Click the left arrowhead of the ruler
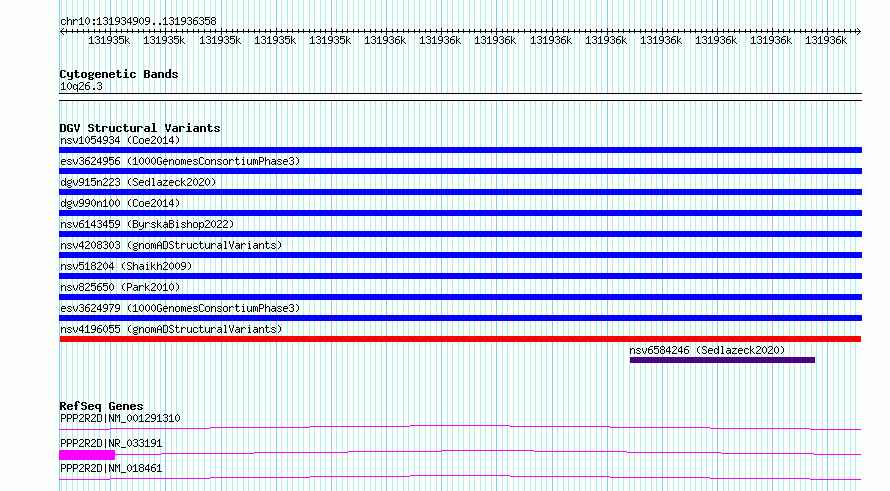 [x=62, y=32]
